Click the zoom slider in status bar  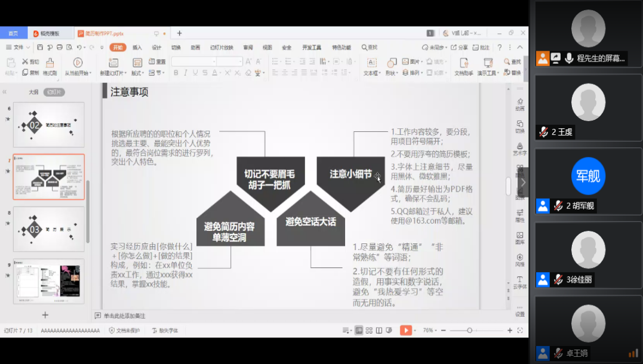coord(470,330)
